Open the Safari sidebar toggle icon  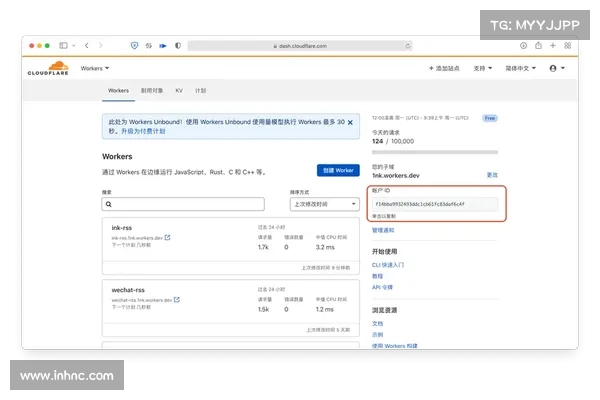click(x=64, y=45)
